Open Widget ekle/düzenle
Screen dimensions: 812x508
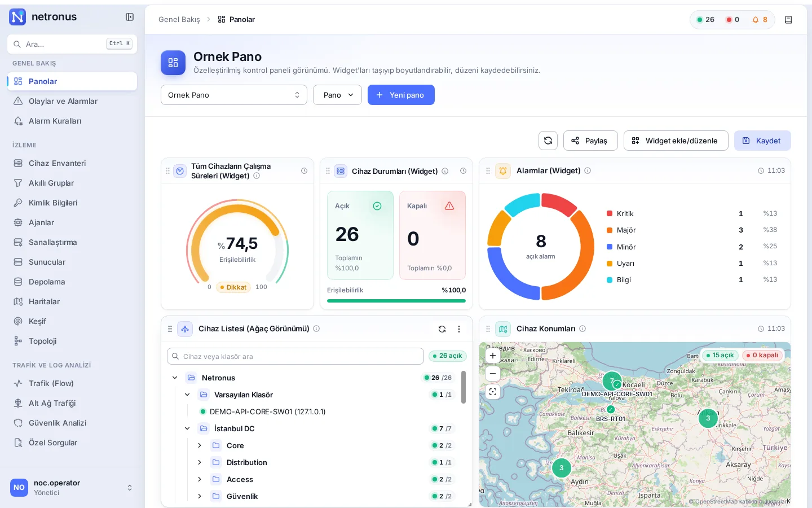pyautogui.click(x=676, y=141)
